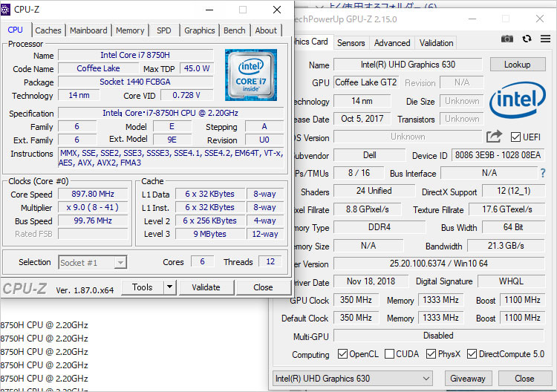Click the CPU-Z version text Ver. 1.87.0.x64
This screenshot has height=392, width=557.
point(85,290)
